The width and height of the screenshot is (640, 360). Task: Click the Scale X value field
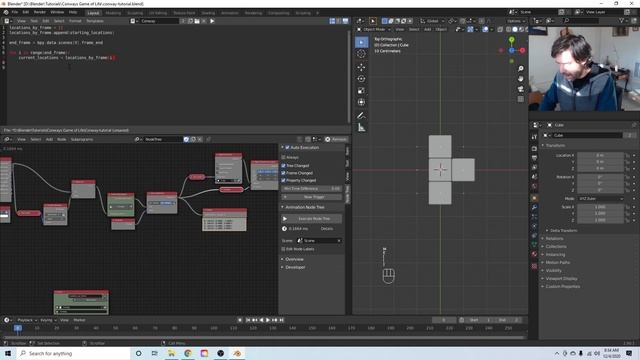(x=600, y=207)
